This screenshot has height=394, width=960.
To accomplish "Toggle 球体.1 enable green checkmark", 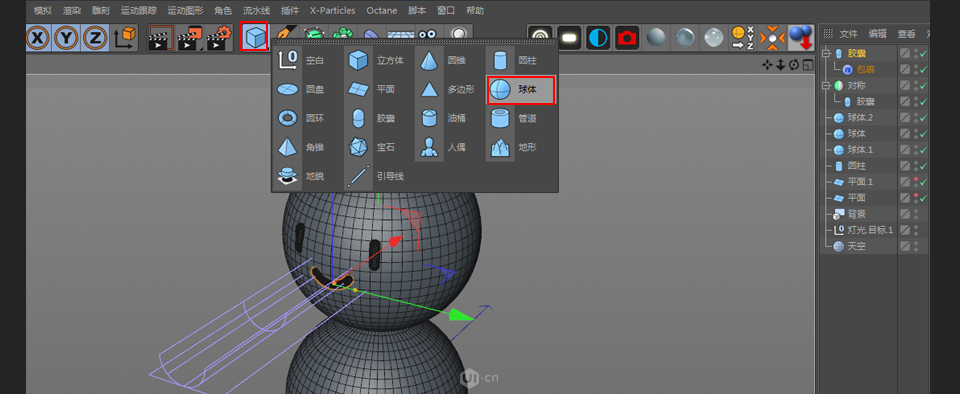I will pyautogui.click(x=923, y=150).
